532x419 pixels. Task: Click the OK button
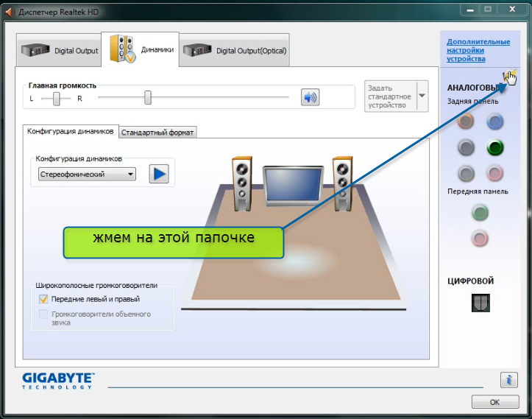pyautogui.click(x=495, y=402)
